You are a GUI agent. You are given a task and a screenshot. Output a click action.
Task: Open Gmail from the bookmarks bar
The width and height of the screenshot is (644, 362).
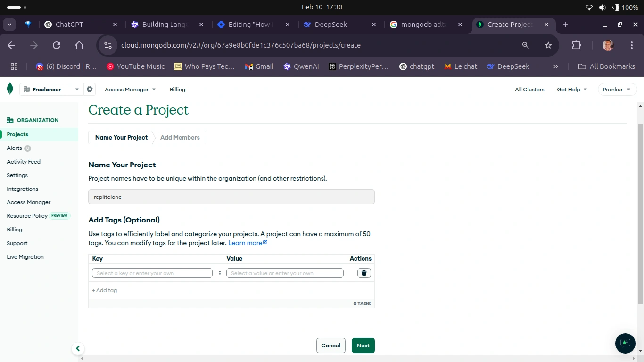coord(259,66)
